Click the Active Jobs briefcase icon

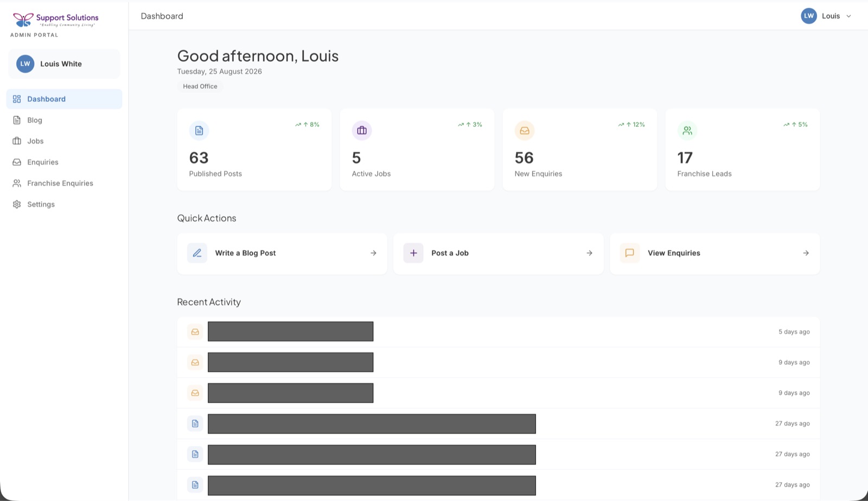tap(362, 131)
